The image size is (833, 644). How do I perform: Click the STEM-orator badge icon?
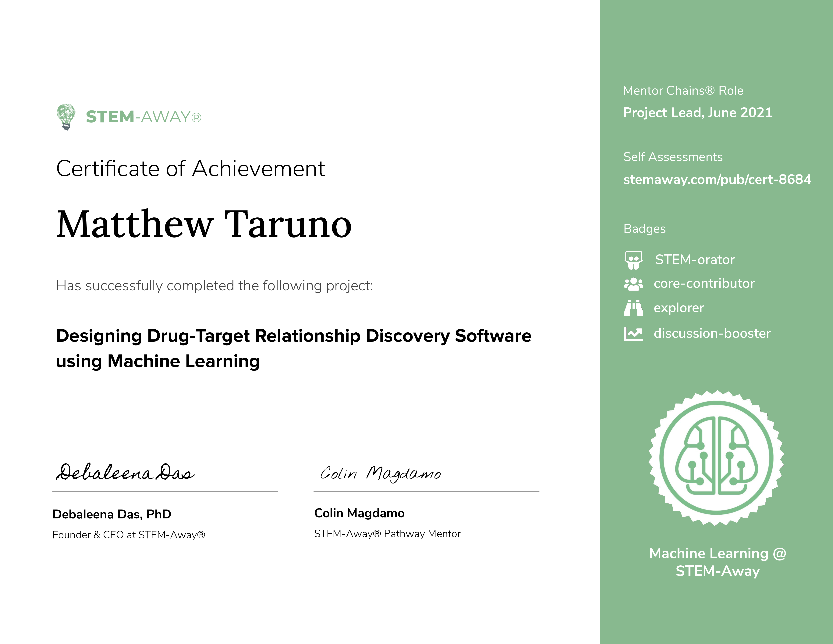[x=633, y=260]
